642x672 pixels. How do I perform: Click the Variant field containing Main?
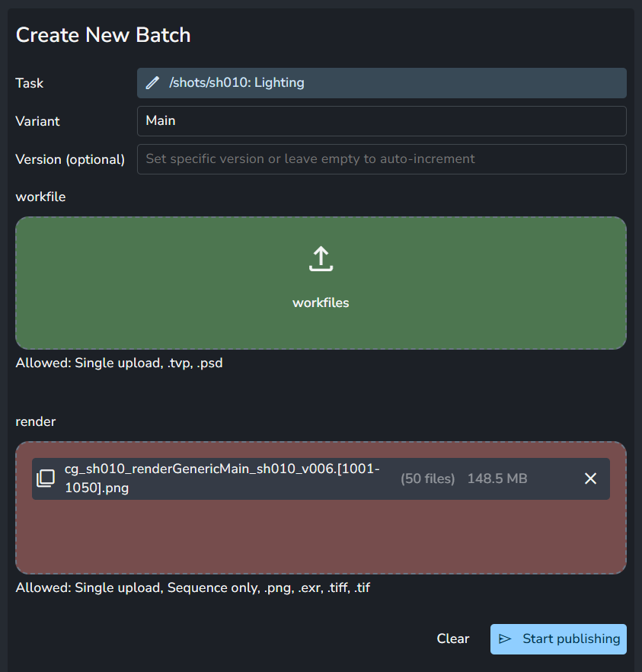coord(381,121)
